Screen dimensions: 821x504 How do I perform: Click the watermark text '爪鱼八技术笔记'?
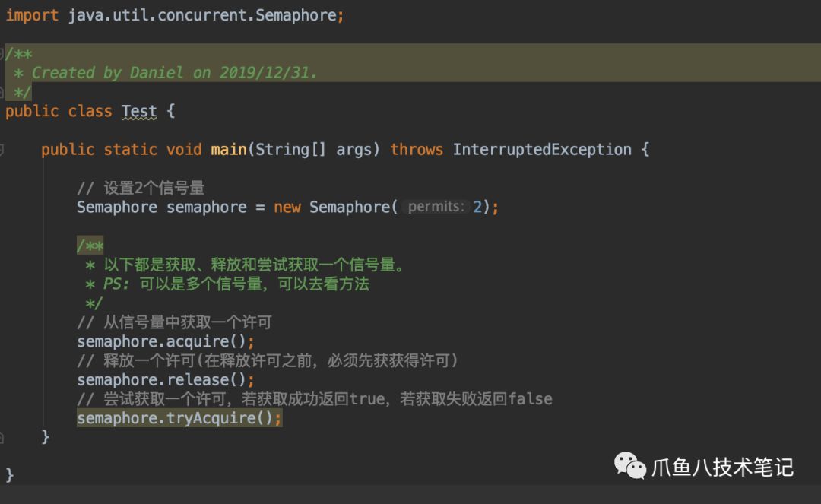(x=722, y=466)
